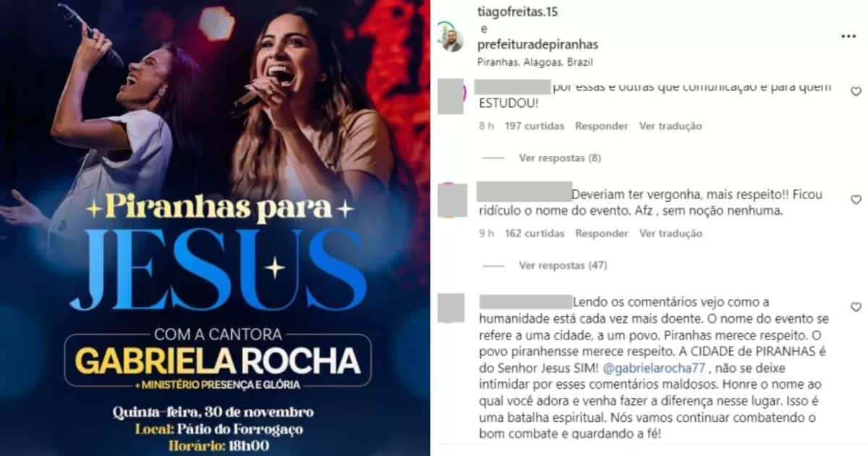
Task: View the 197 curtidas likes list
Action: click(534, 126)
